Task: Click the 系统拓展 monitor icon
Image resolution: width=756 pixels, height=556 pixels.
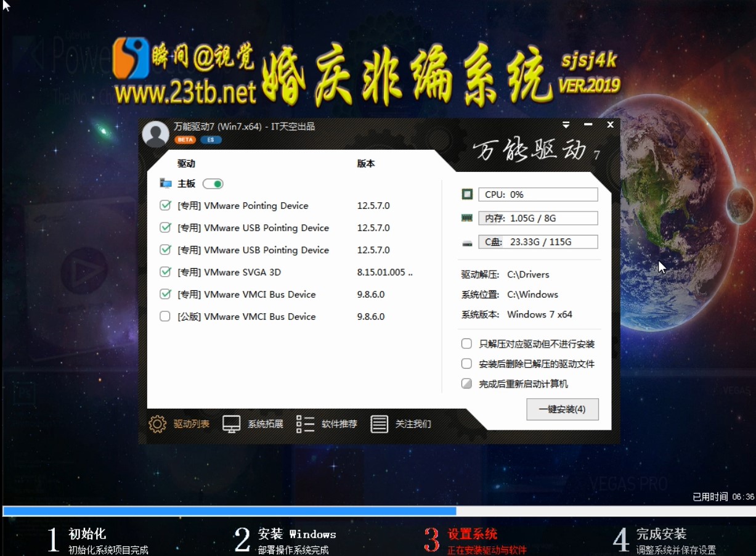Action: click(x=232, y=424)
